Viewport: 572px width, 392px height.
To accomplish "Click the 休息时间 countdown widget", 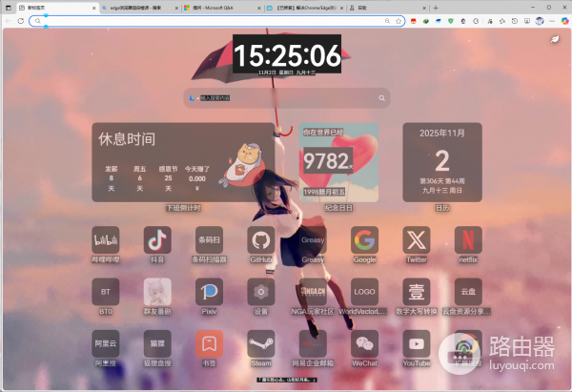I will click(183, 161).
